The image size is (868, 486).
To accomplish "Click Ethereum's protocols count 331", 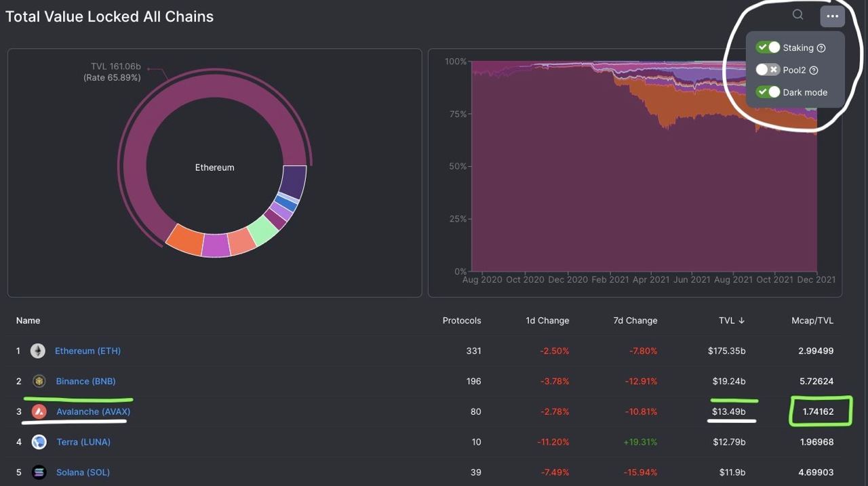I will (x=473, y=351).
